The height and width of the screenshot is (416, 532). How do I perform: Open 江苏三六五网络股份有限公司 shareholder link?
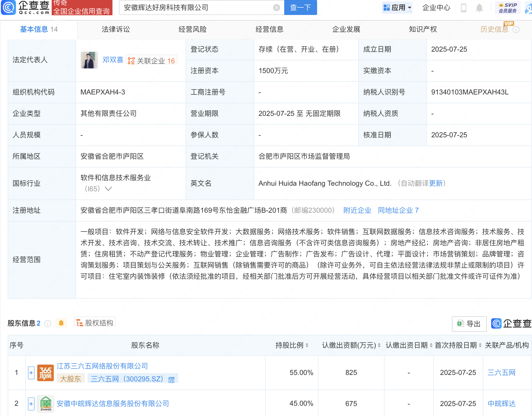click(102, 366)
